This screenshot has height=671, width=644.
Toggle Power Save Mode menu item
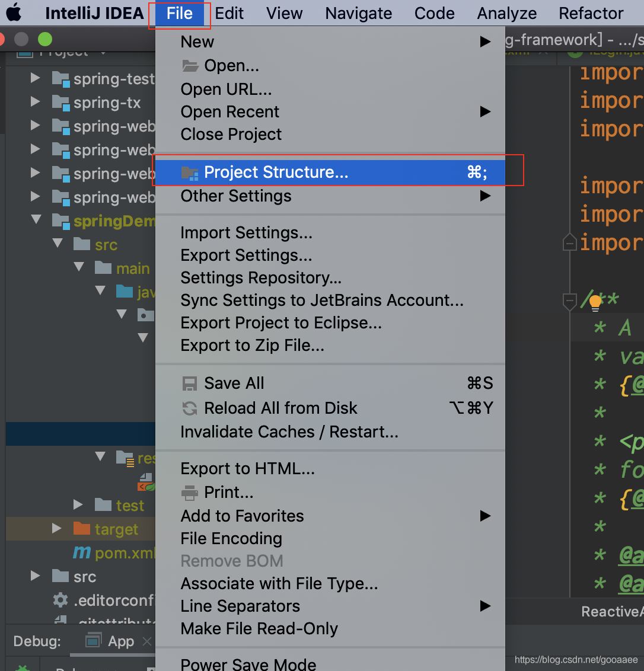(248, 664)
